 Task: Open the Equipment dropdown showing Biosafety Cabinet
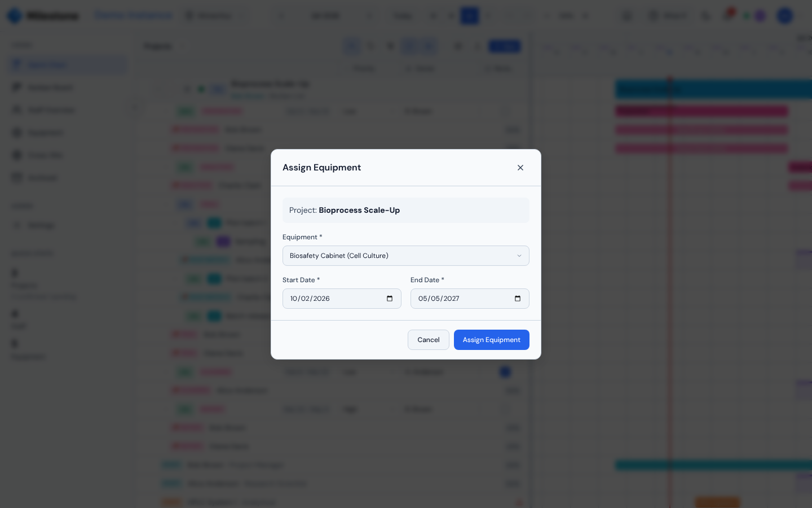point(406,256)
